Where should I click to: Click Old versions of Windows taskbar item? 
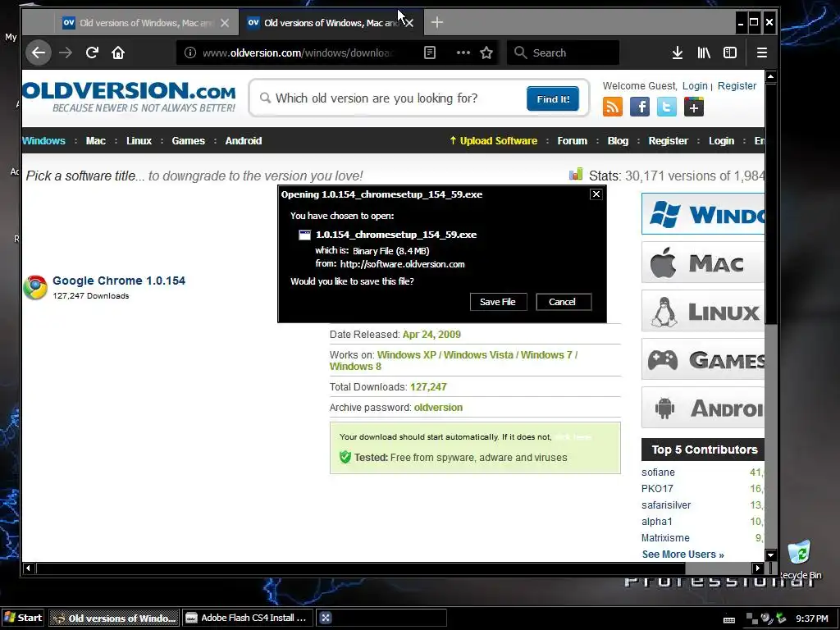point(115,618)
